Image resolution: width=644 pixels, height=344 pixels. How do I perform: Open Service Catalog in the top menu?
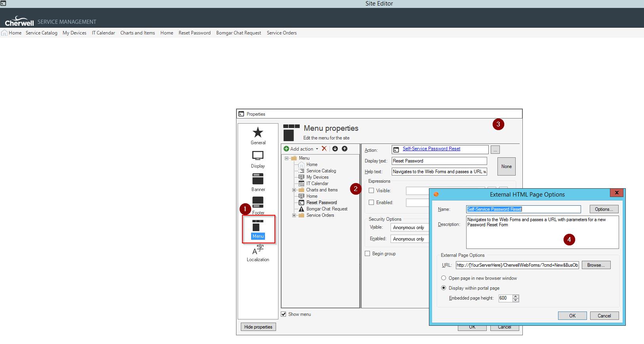41,33
